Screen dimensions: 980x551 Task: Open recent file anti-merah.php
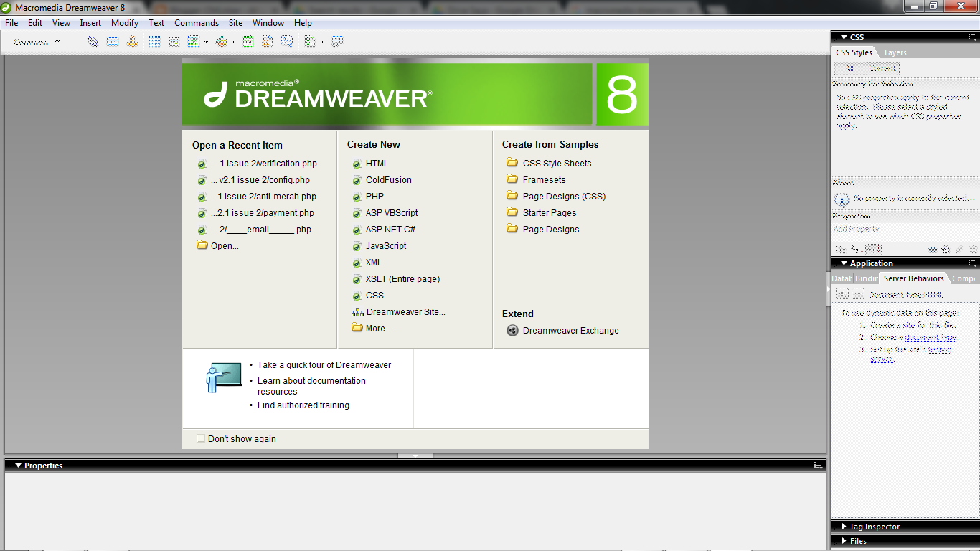[263, 197]
